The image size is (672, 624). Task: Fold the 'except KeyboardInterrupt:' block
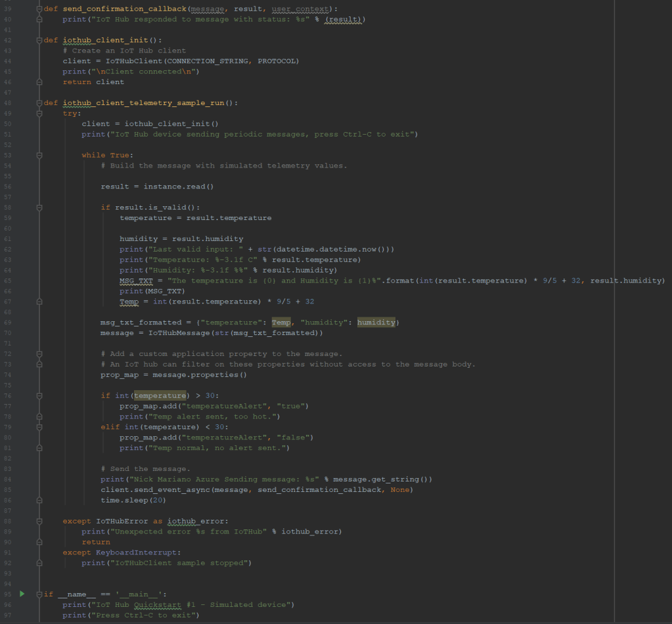point(39,552)
